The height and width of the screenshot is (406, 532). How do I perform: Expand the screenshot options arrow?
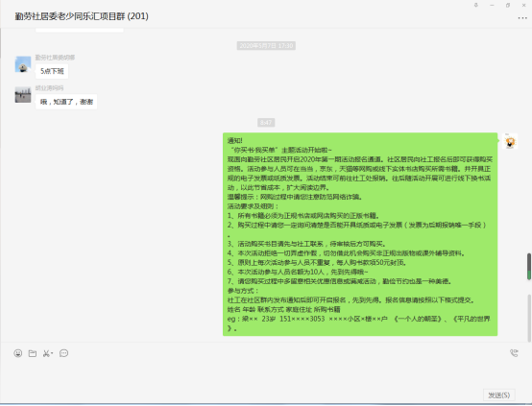(52, 353)
